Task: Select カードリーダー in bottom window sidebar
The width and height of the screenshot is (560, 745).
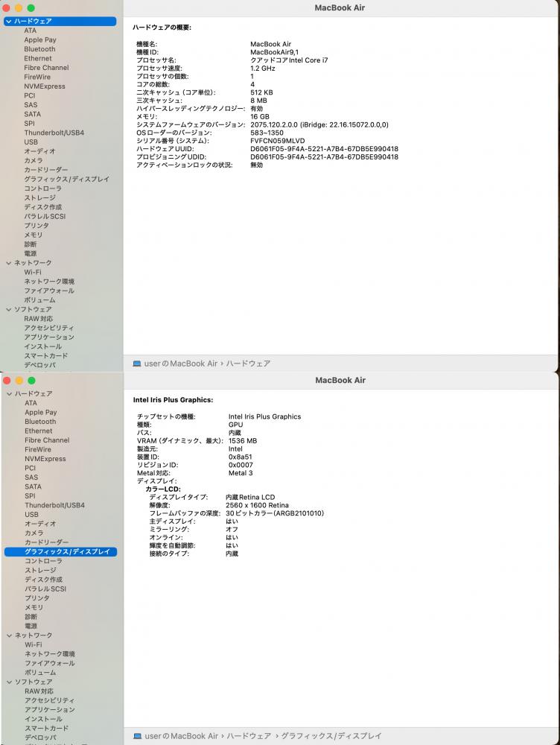Action: (x=47, y=542)
